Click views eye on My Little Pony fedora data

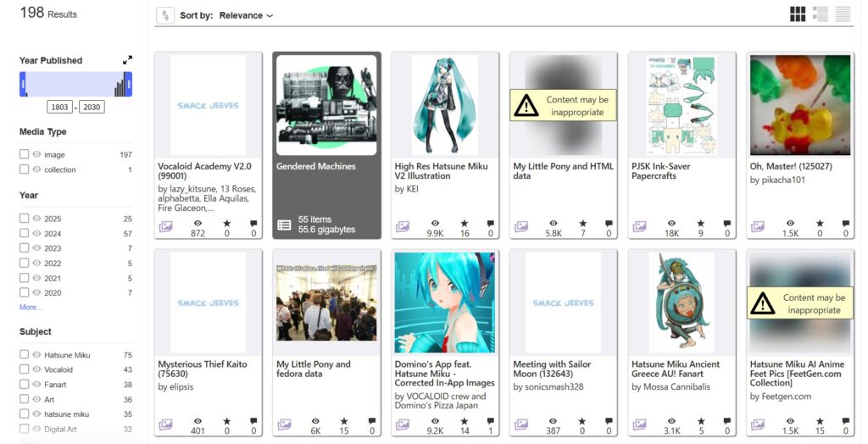point(315,421)
